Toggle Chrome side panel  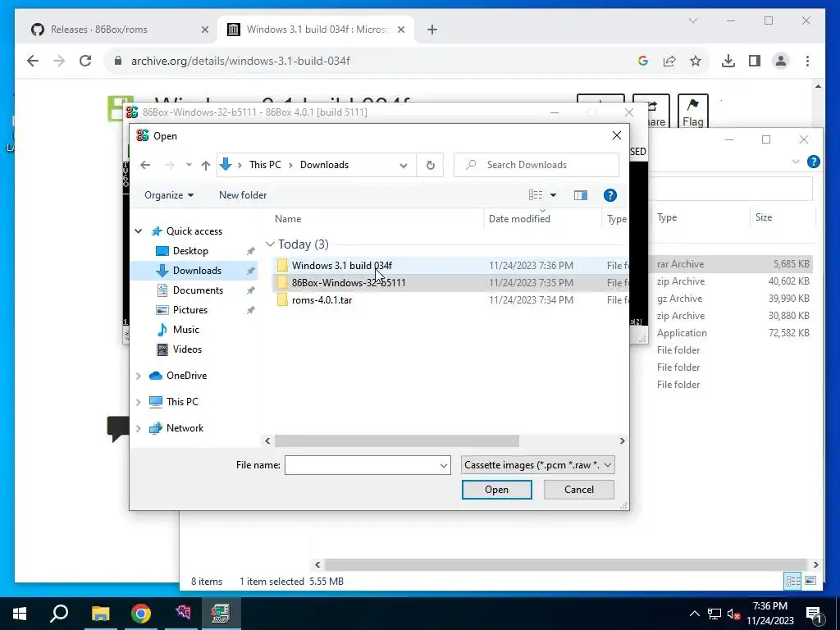755,61
